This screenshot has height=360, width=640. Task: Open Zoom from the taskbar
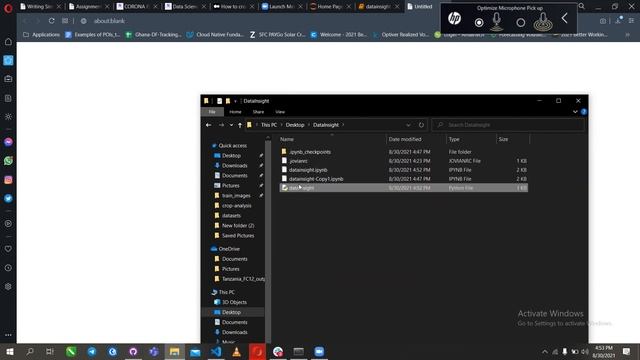319,351
